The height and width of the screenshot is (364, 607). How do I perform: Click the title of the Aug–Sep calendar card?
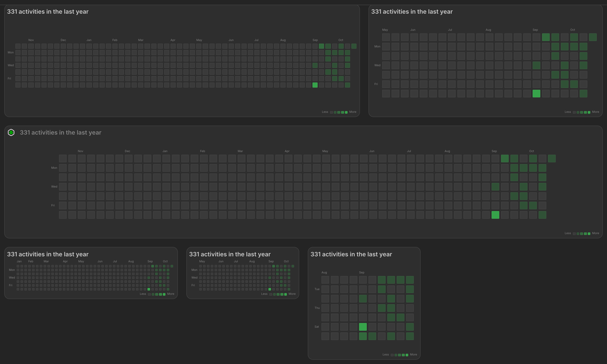[x=351, y=254]
